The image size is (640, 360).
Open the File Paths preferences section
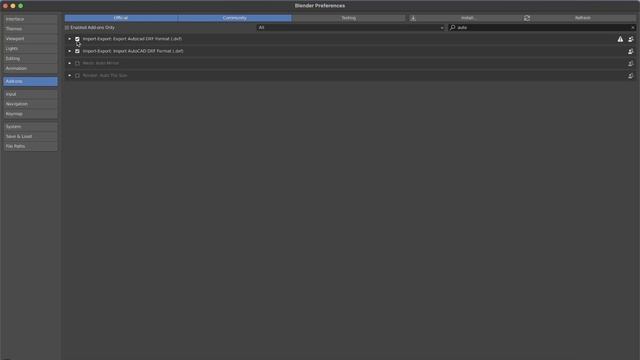point(30,146)
